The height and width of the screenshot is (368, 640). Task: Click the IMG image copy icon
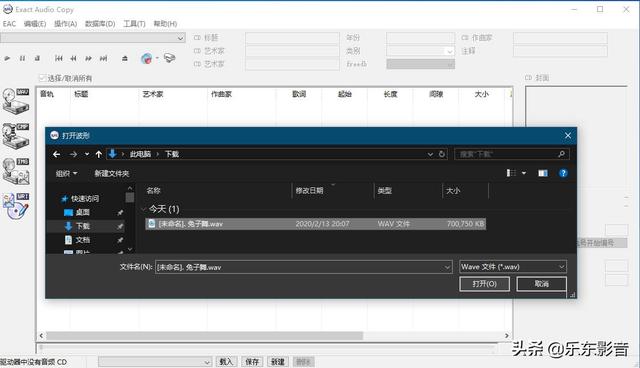click(x=16, y=171)
